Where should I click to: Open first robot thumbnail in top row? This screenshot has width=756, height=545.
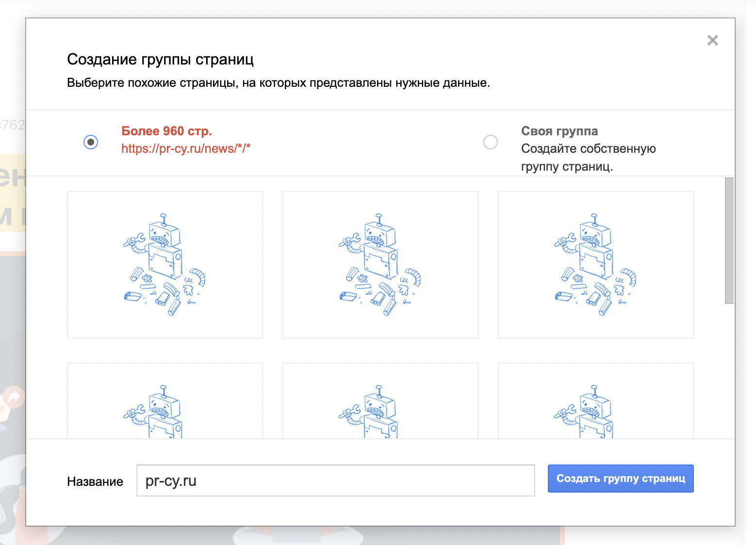165,265
